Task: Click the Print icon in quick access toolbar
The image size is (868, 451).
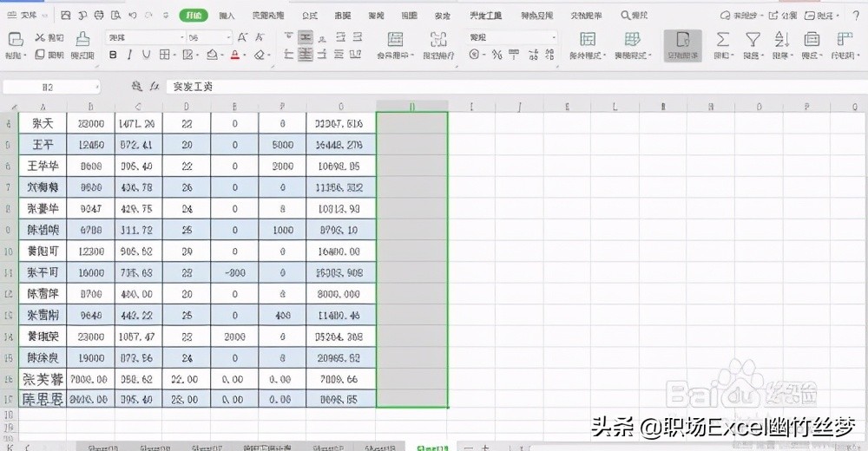Action: click(99, 16)
